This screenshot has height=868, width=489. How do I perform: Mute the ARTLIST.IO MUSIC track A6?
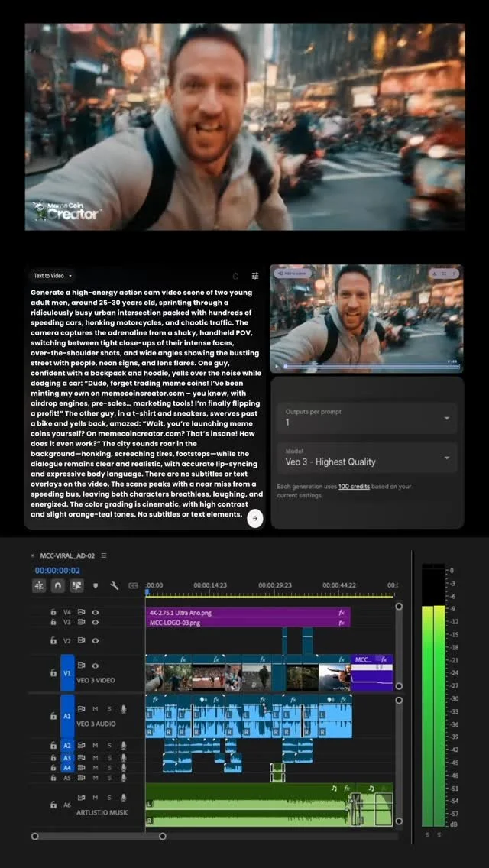point(96,798)
